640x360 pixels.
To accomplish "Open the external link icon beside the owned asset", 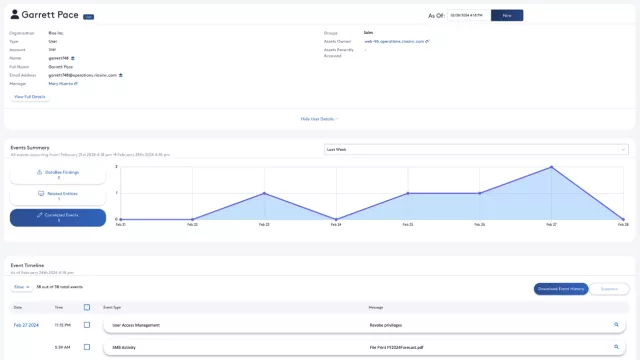I will tap(427, 41).
